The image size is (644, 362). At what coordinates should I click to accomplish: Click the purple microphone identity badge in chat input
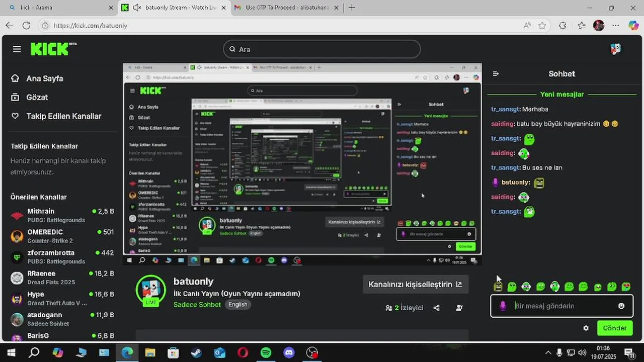(503, 306)
